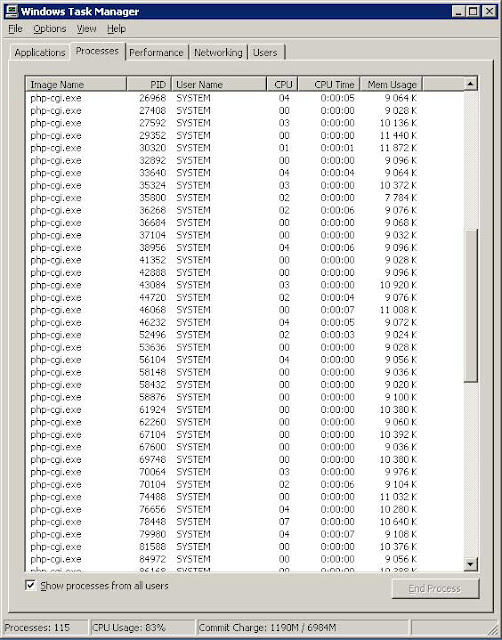Viewport: 502px width, 640px height.
Task: Click the End Process button
Action: (435, 588)
